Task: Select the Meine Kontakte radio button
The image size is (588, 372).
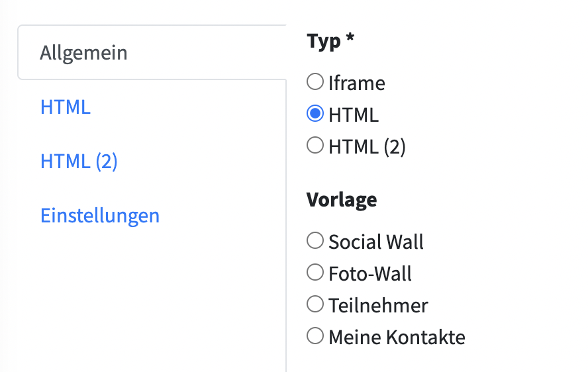Action: (315, 336)
